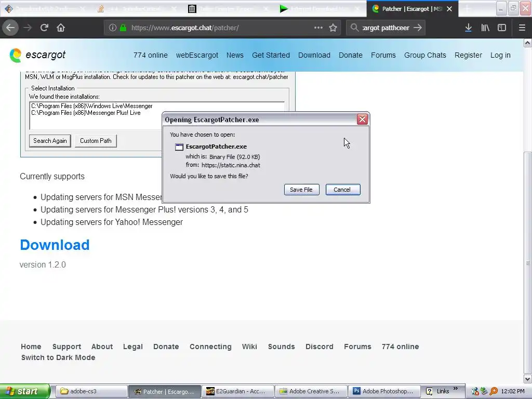This screenshot has height=399, width=532.
Task: Select the Windows Live\Messenger installation path
Action: pos(92,106)
